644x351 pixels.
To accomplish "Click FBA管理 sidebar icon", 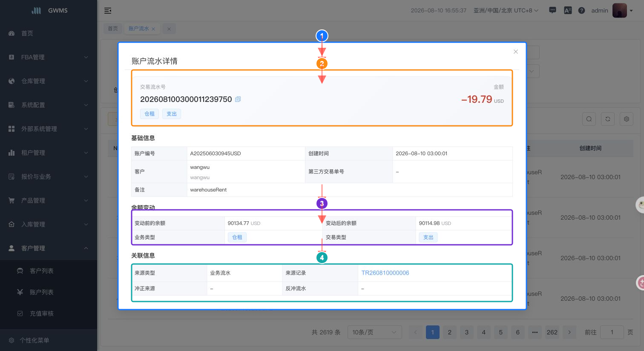I will pos(11,57).
